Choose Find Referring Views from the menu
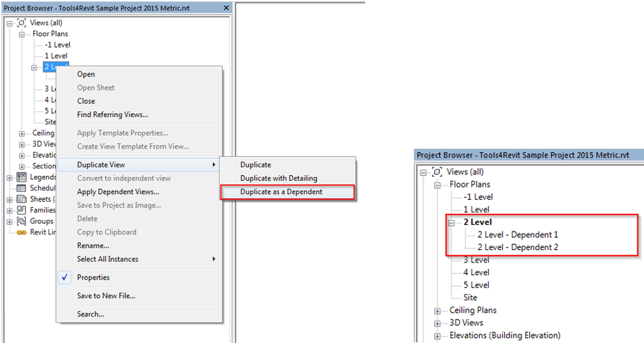Viewport: 644px width, 343px height. (x=112, y=114)
